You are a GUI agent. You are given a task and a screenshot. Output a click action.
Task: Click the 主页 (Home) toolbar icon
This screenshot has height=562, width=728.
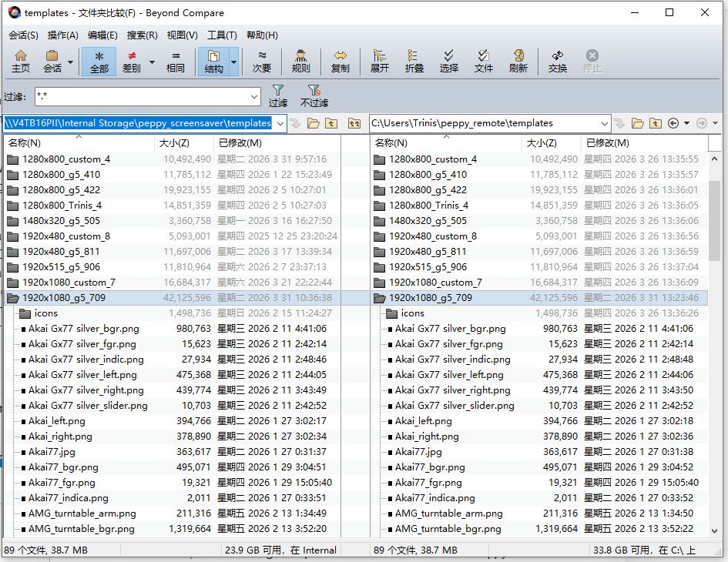pyautogui.click(x=21, y=61)
